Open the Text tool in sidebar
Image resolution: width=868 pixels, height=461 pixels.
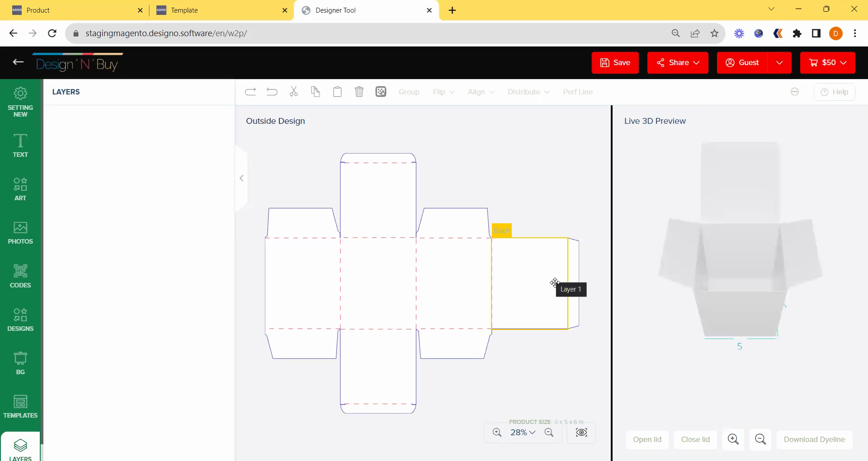coord(20,146)
